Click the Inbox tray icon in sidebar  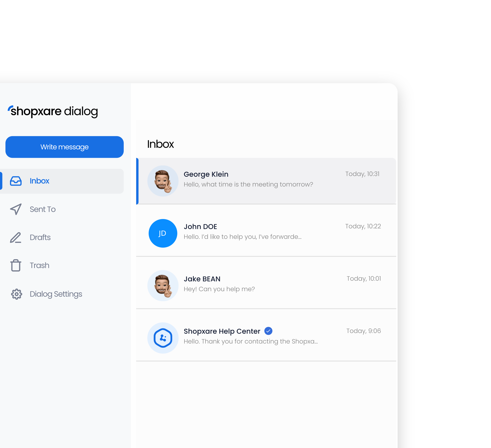[16, 181]
